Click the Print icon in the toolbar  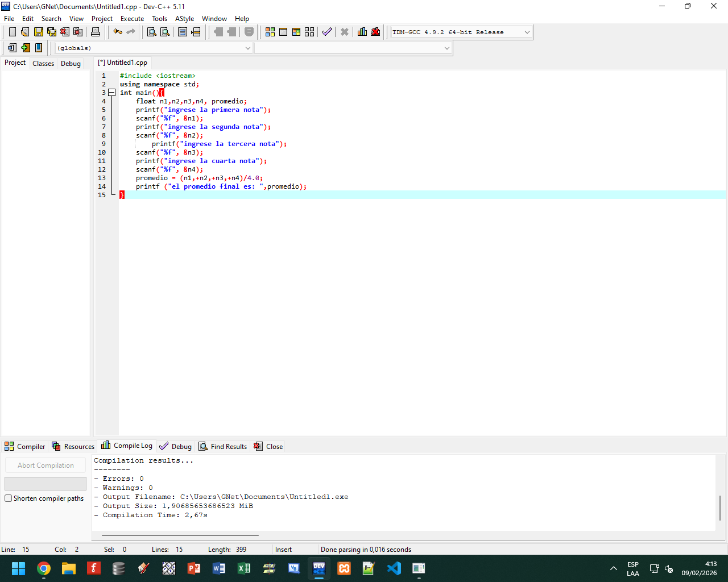point(96,32)
